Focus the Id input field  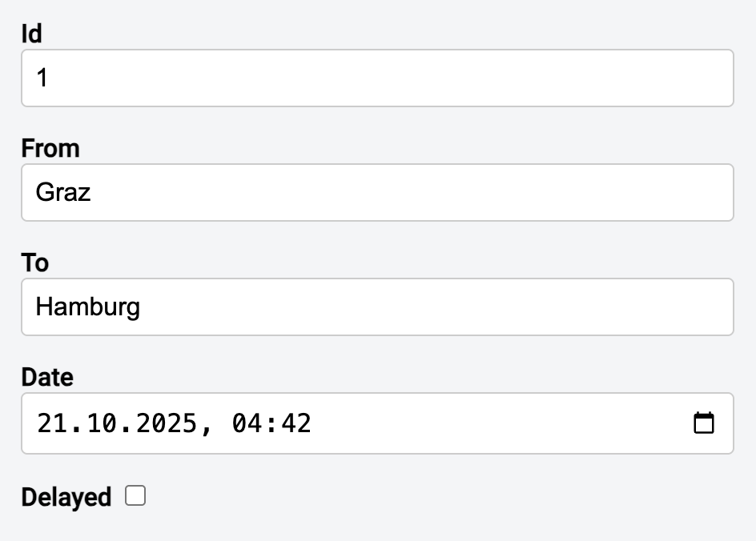pyautogui.click(x=377, y=78)
